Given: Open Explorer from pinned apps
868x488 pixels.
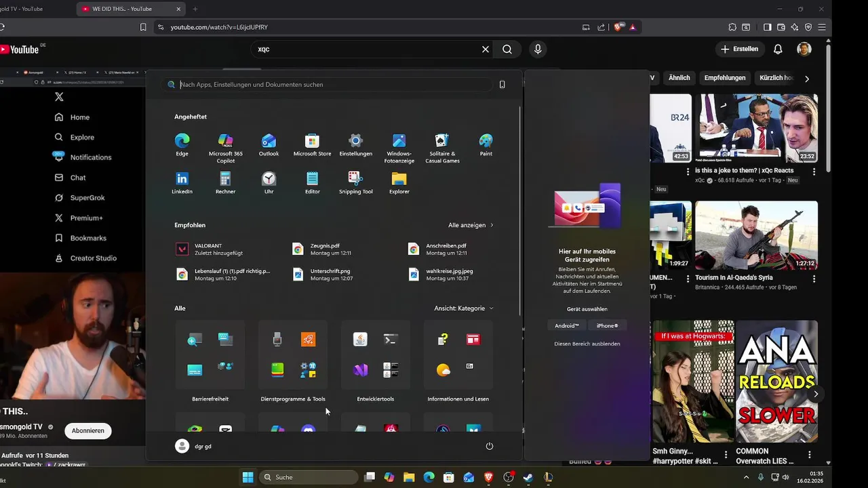Looking at the screenshot, I should click(x=399, y=182).
